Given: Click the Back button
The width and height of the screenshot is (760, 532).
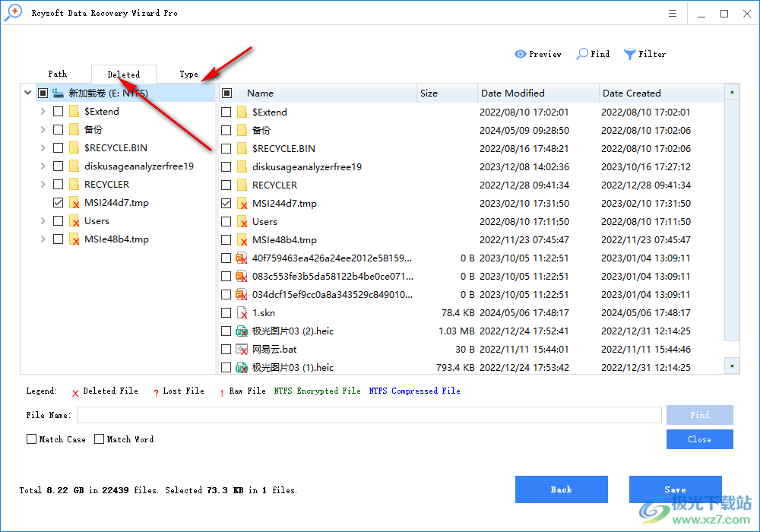Looking at the screenshot, I should point(562,489).
